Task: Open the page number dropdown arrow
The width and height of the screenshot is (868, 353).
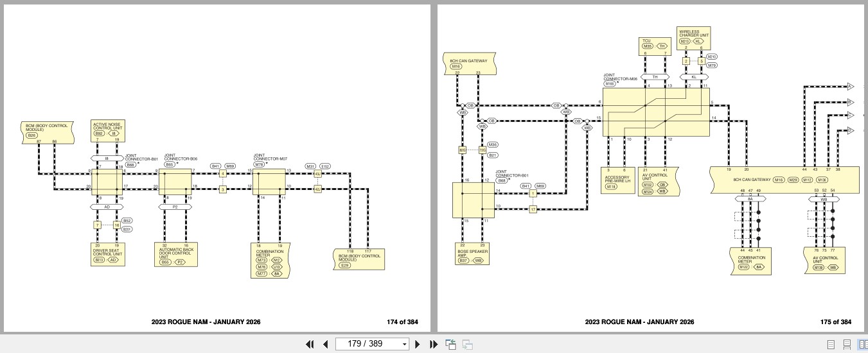Action: (404, 344)
